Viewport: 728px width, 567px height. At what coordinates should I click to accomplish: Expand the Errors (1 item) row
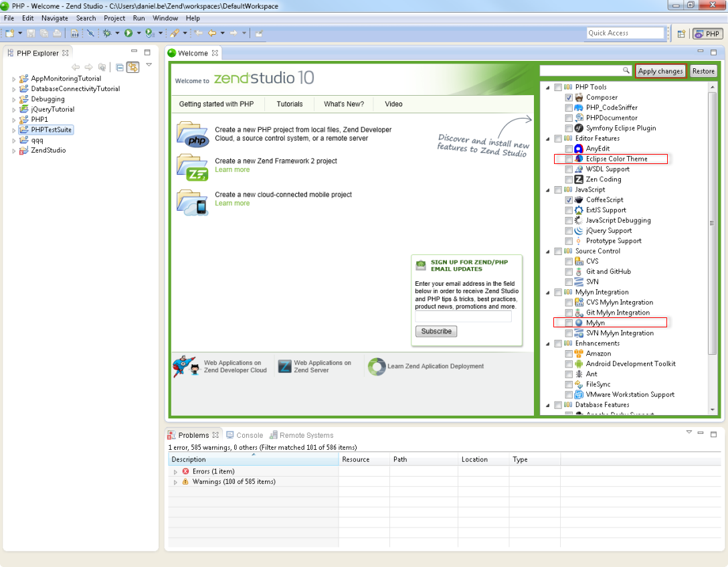coord(175,472)
